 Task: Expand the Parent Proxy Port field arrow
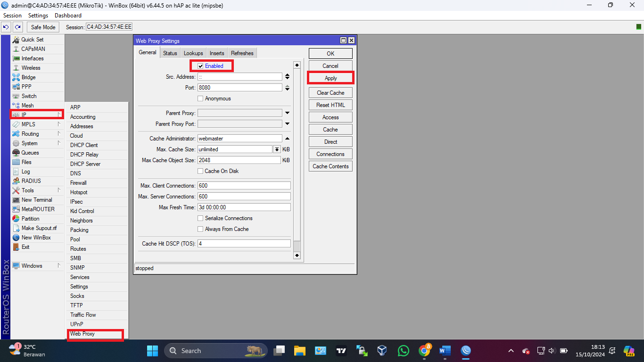click(x=287, y=124)
